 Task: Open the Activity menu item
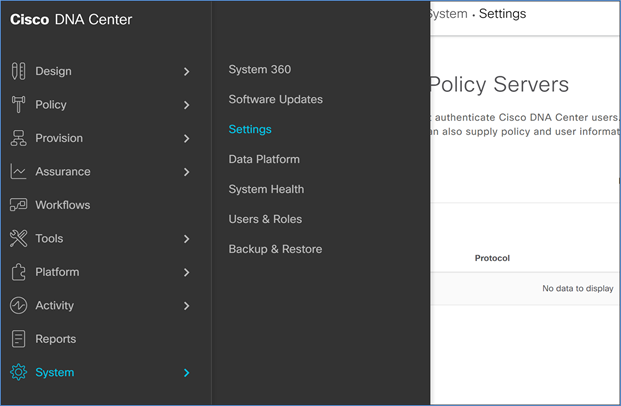coord(55,305)
